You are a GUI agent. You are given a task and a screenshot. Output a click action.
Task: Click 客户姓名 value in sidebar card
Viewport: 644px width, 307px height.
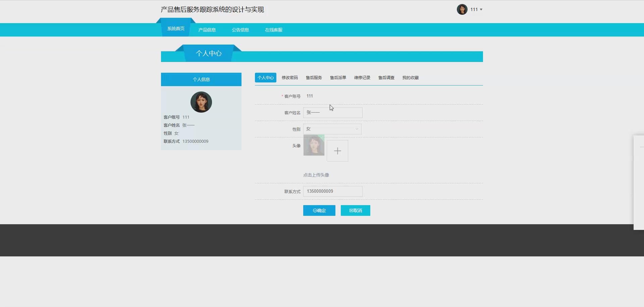[189, 125]
